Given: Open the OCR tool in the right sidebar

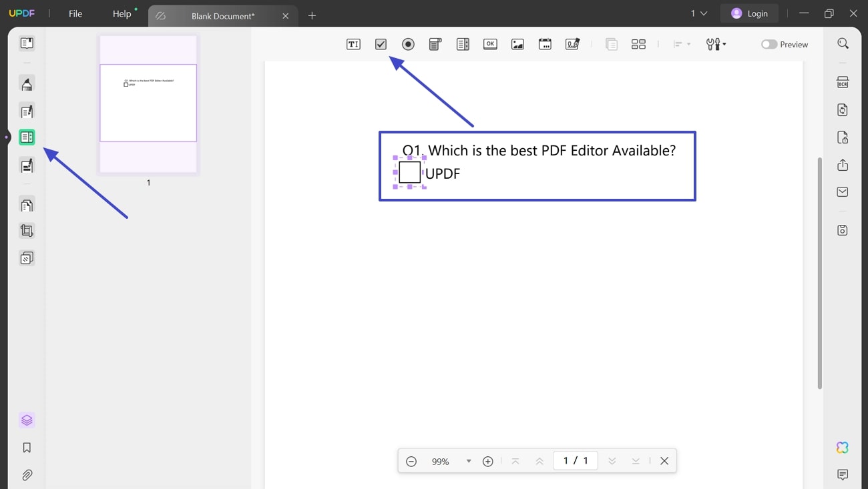Looking at the screenshot, I should click(x=843, y=81).
